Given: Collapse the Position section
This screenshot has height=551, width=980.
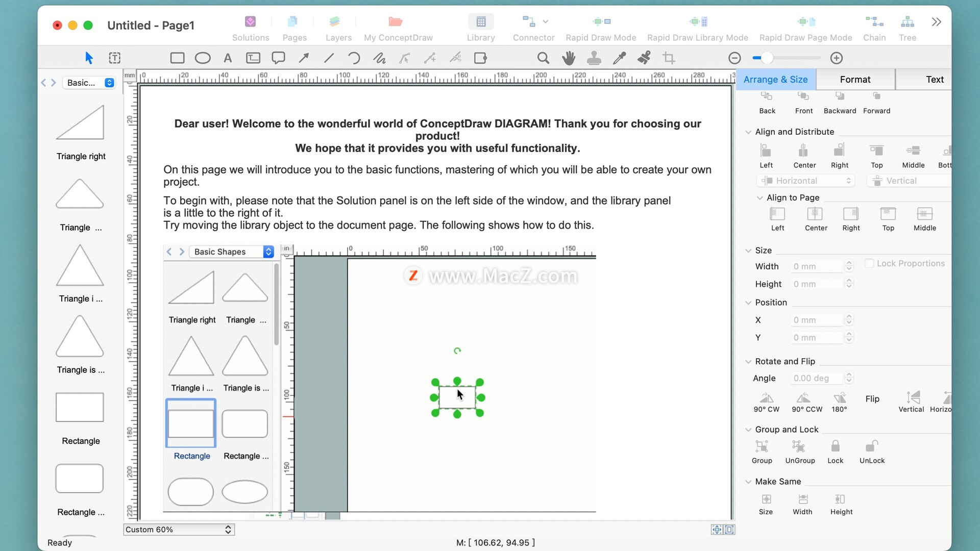Looking at the screenshot, I should pos(748,303).
